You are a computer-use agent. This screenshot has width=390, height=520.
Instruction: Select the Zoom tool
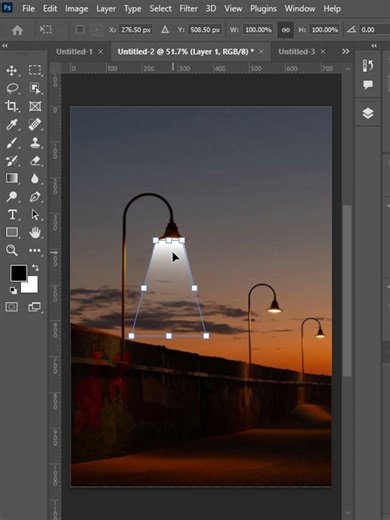(x=12, y=250)
